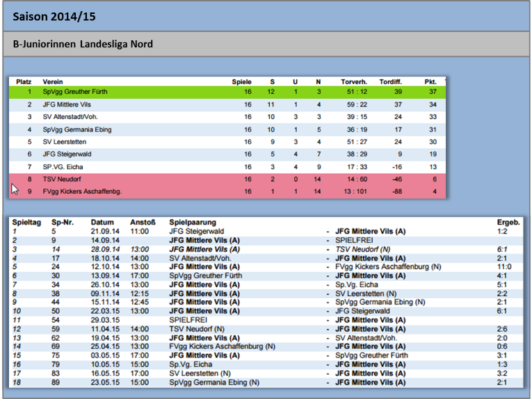Click 'FVgg Kickers Aschaffenburg (N)' in 12.10.14 row
532x399 pixels.
point(388,267)
